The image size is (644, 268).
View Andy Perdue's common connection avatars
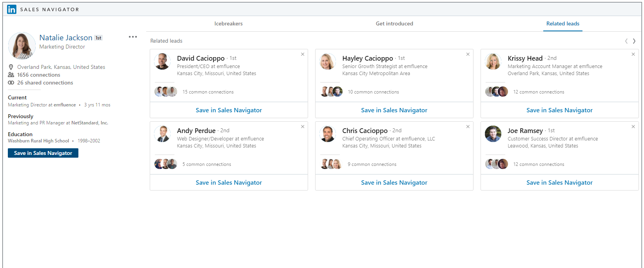pyautogui.click(x=166, y=164)
